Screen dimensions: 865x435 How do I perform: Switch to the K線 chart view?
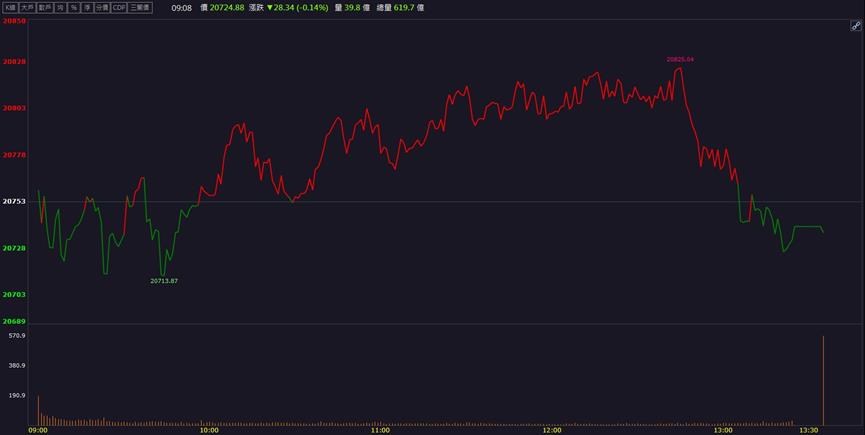(10, 8)
